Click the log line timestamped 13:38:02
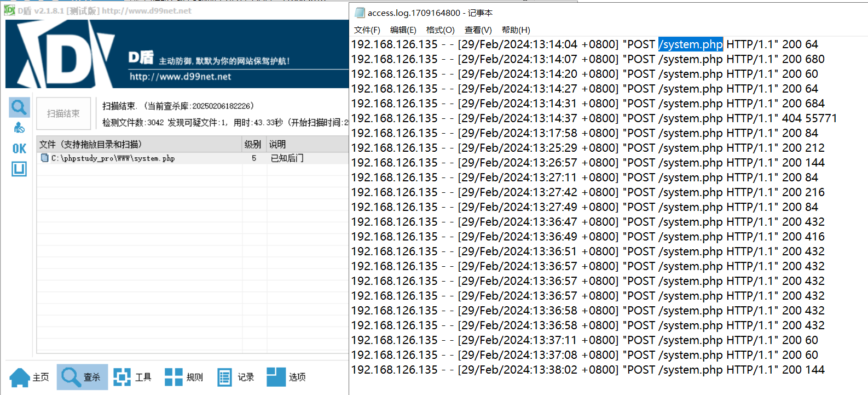 (x=588, y=370)
